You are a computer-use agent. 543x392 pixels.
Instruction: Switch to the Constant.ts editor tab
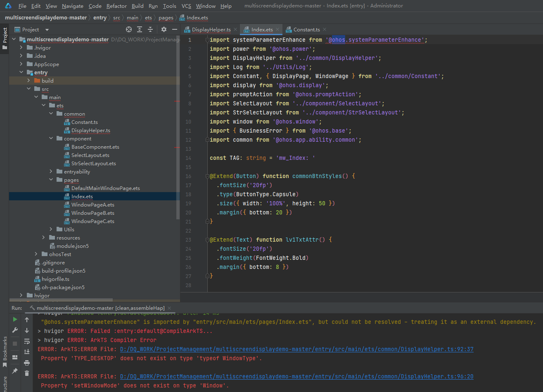306,29
